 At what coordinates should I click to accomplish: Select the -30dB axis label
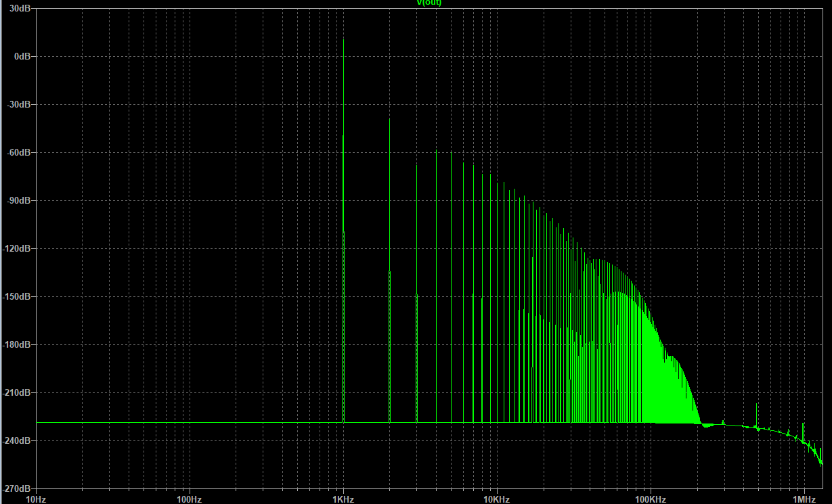click(20, 105)
